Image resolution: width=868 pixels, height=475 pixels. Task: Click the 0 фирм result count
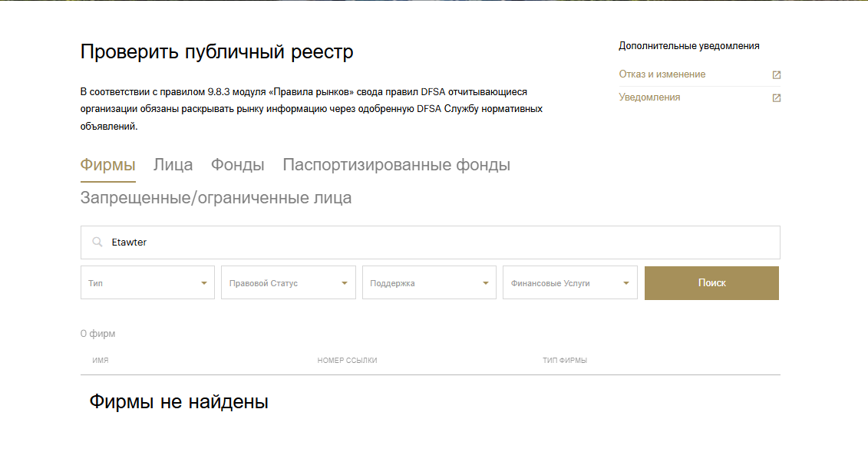[x=98, y=334]
